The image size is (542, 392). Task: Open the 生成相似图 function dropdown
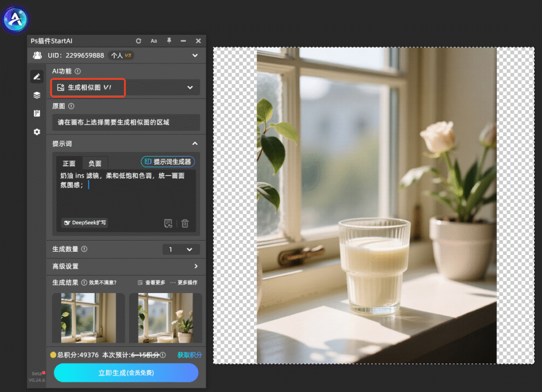point(125,87)
